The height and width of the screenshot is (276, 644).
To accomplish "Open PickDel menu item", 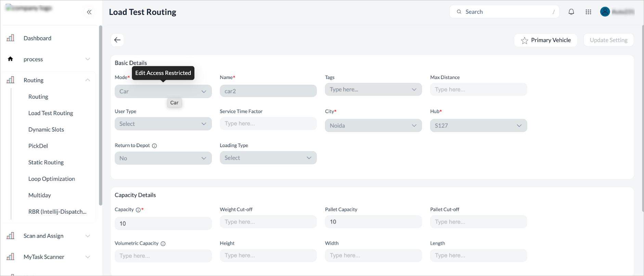I will (38, 146).
